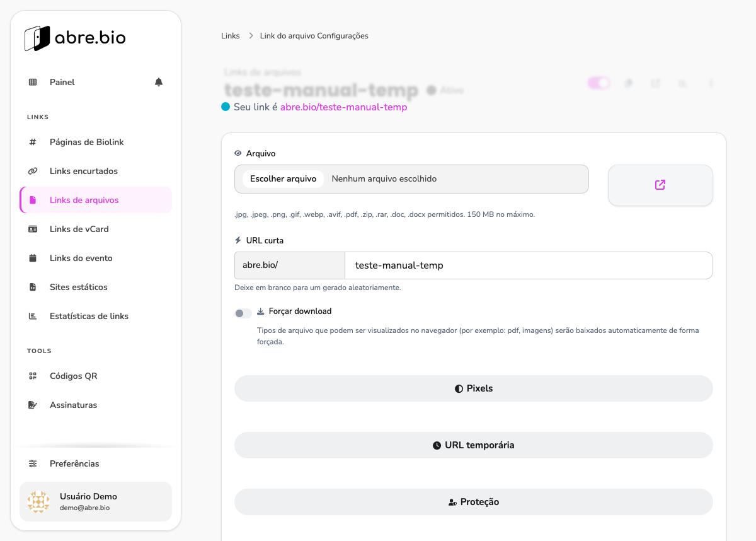Image resolution: width=756 pixels, height=541 pixels.
Task: Click the download icon beside Forçar download
Action: point(261,311)
